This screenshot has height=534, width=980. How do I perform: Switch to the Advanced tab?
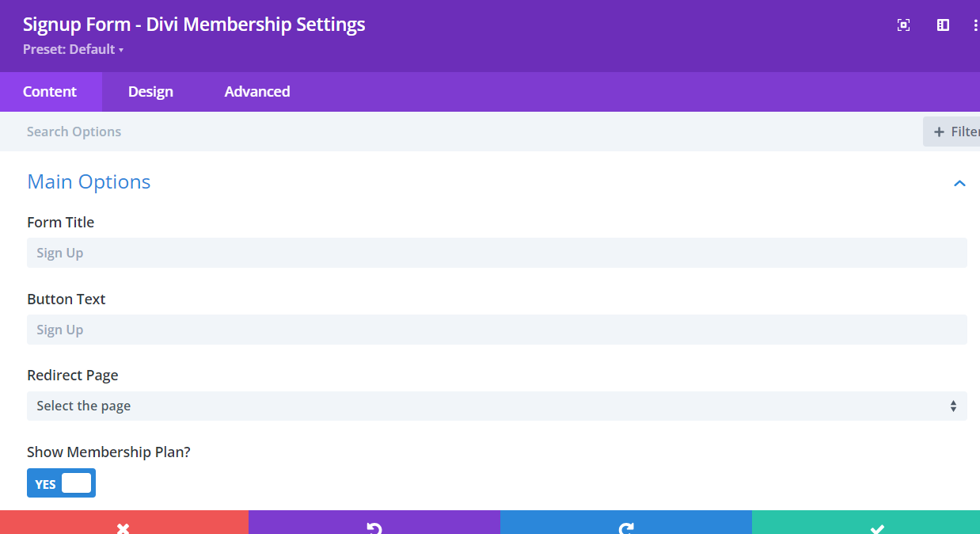pos(256,91)
